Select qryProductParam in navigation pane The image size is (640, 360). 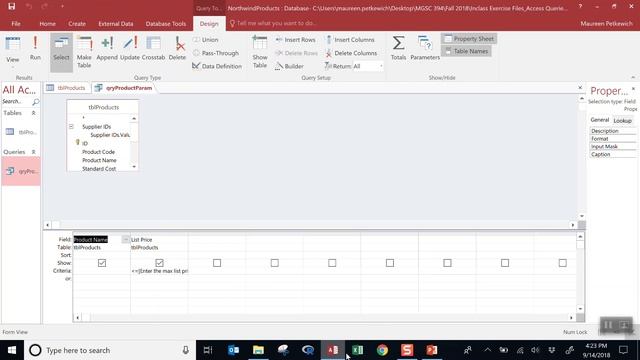tap(21, 171)
